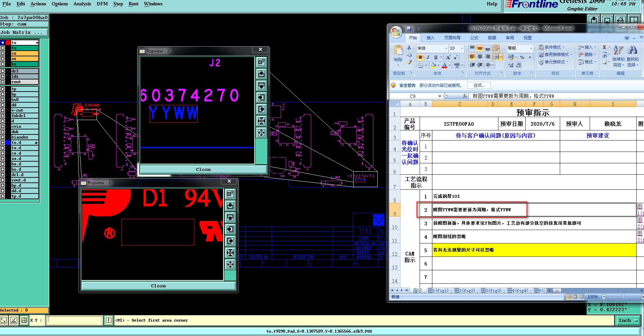Click the Excel zoom slider handle
Image resolution: width=644 pixels, height=336 pixels.
[623, 297]
